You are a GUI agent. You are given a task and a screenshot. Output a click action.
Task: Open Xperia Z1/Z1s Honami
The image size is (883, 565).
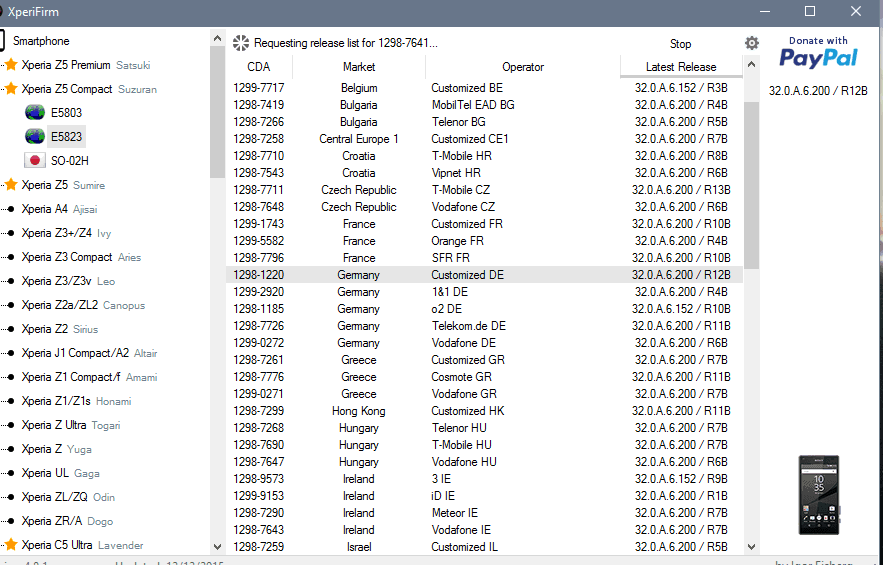coord(76,401)
